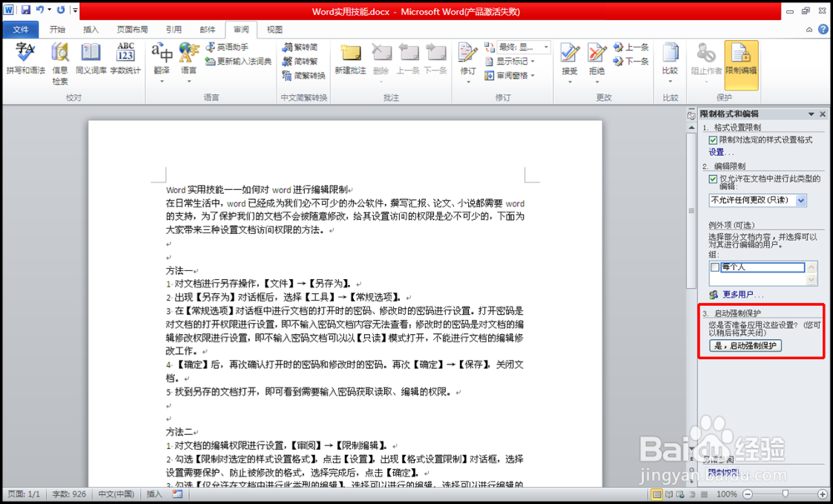The height and width of the screenshot is (504, 833).
Task: Click 更新输入法词典 update IME dictionary
Action: [238, 62]
